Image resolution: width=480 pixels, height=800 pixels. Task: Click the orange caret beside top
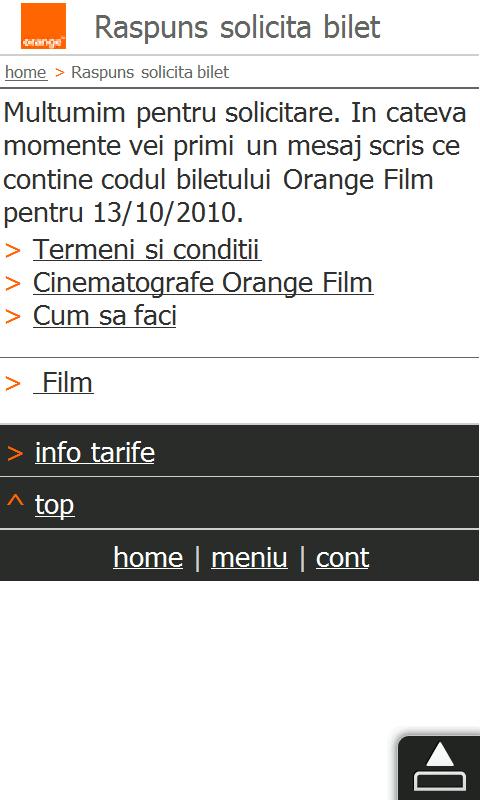click(15, 502)
